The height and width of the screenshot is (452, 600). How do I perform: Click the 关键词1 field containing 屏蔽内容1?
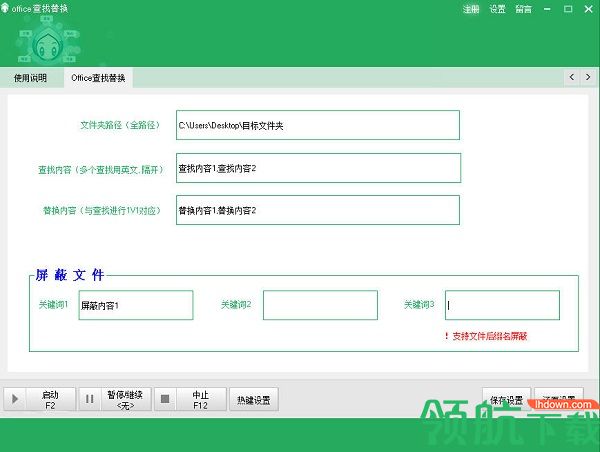pyautogui.click(x=136, y=305)
